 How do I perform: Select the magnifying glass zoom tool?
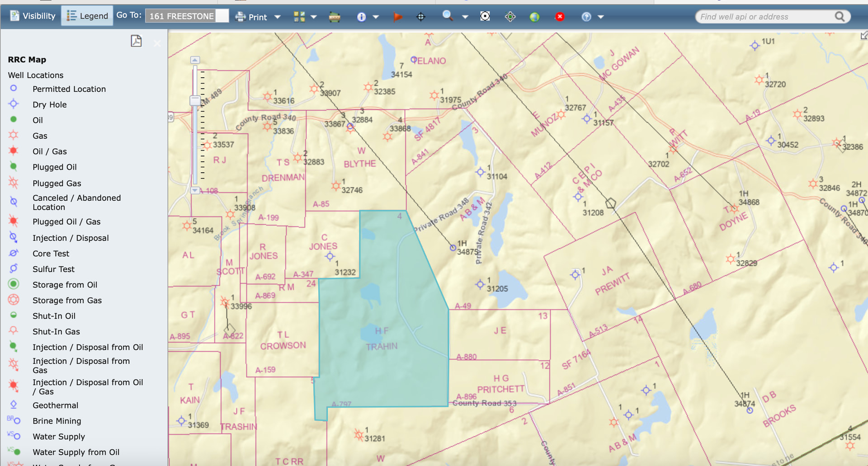pos(448,16)
